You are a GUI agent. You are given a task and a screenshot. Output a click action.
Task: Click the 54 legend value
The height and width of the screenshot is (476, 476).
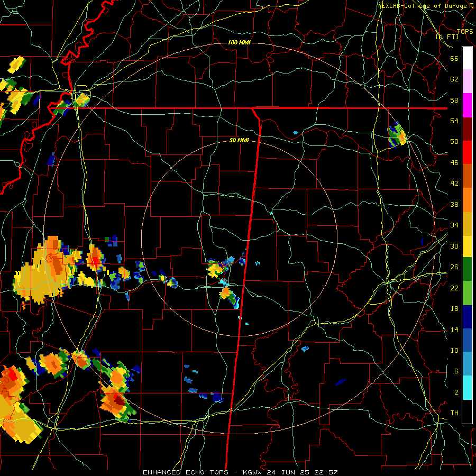(x=454, y=121)
